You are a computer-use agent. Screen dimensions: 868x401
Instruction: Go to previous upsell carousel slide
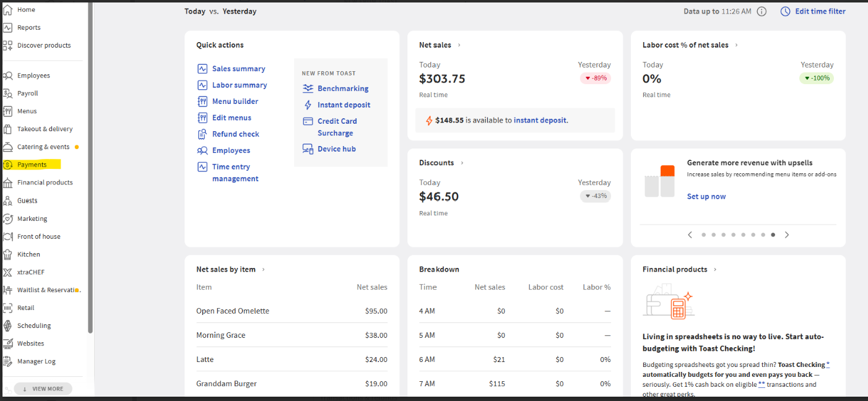coord(690,235)
